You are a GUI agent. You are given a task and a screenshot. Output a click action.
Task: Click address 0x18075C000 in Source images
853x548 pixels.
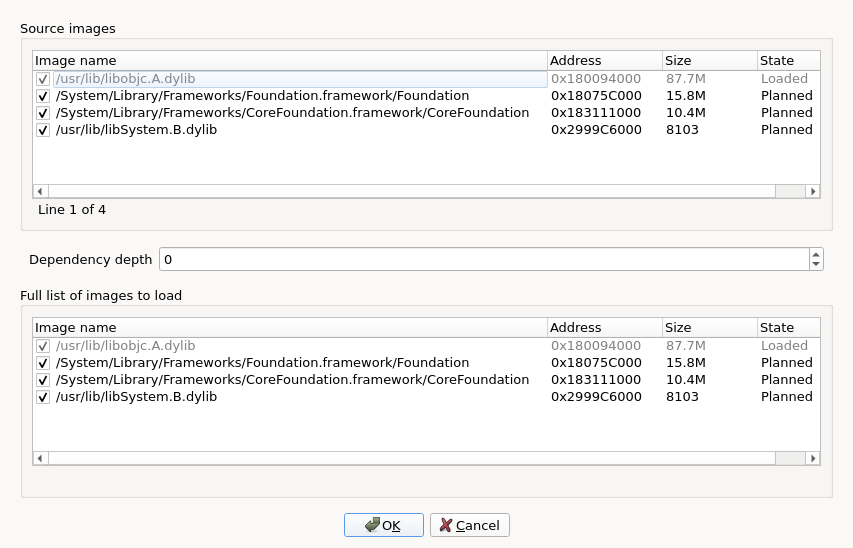point(596,96)
